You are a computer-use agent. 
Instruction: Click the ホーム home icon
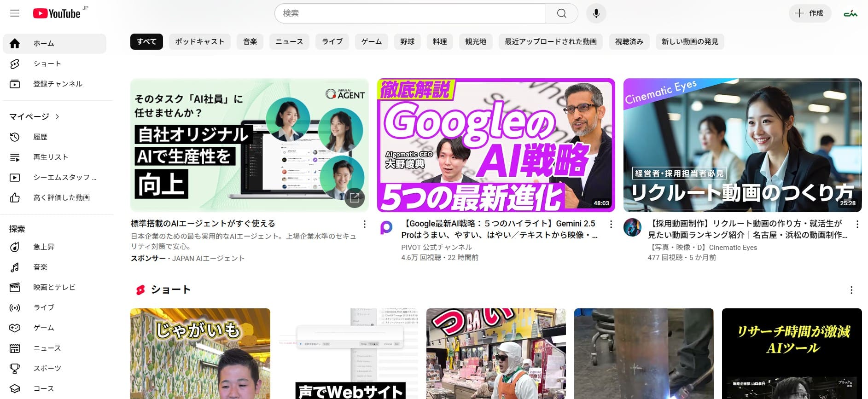[15, 43]
